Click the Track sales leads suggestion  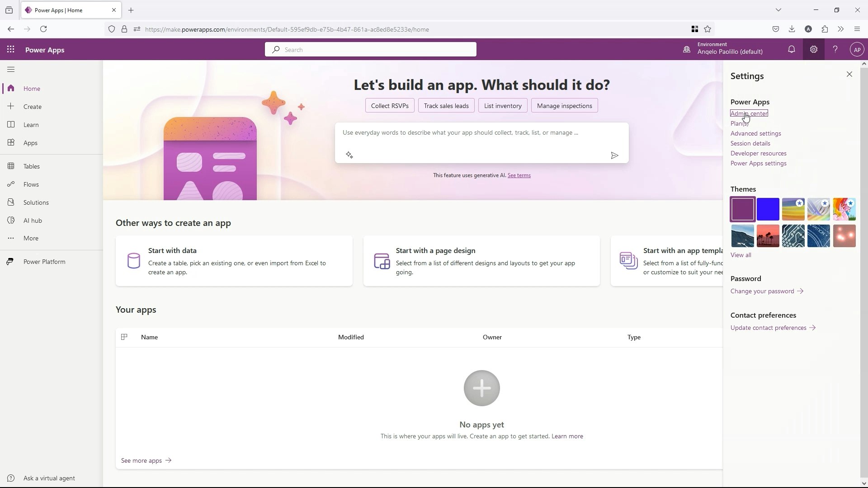(x=446, y=106)
